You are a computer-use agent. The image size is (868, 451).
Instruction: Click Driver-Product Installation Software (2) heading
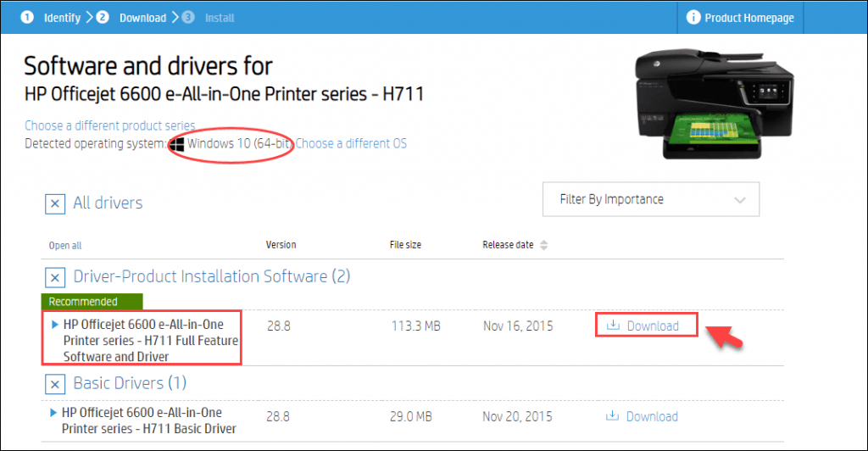point(212,276)
